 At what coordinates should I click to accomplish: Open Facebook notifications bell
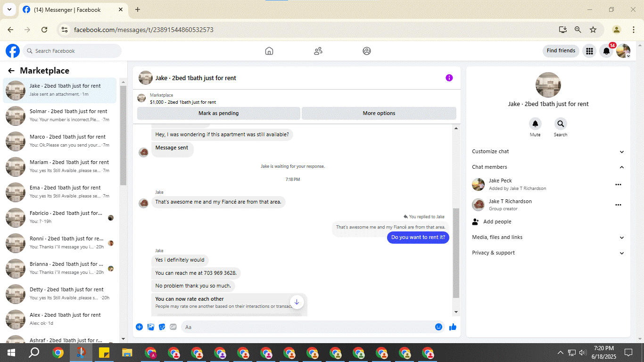(607, 51)
